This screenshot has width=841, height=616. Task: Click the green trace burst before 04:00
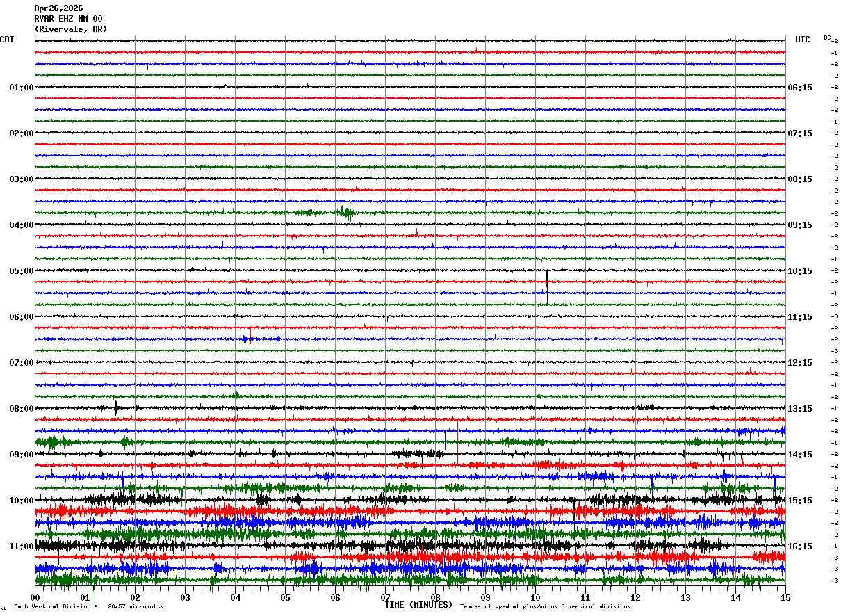[346, 213]
